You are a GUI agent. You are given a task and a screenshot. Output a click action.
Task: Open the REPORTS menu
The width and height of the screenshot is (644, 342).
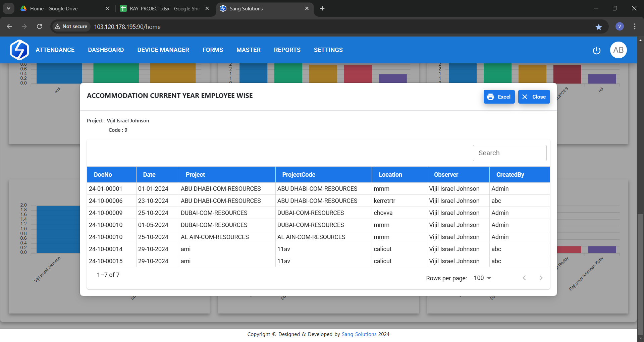(x=287, y=50)
